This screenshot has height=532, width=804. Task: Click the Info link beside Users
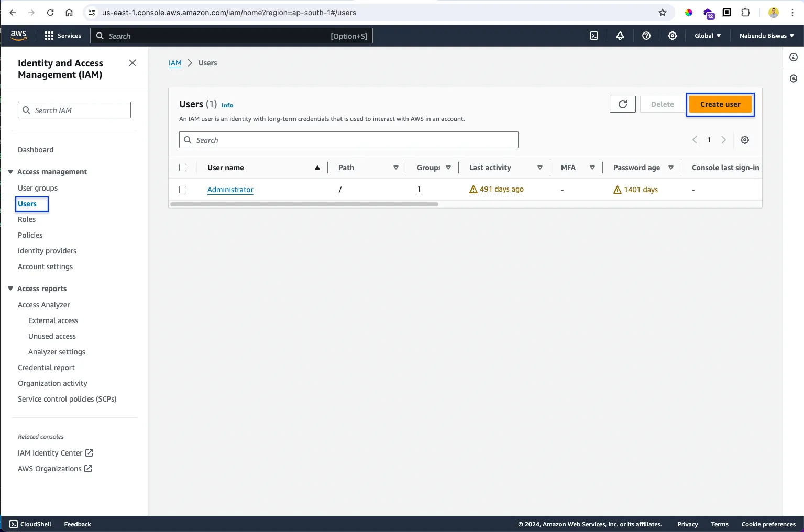point(227,105)
